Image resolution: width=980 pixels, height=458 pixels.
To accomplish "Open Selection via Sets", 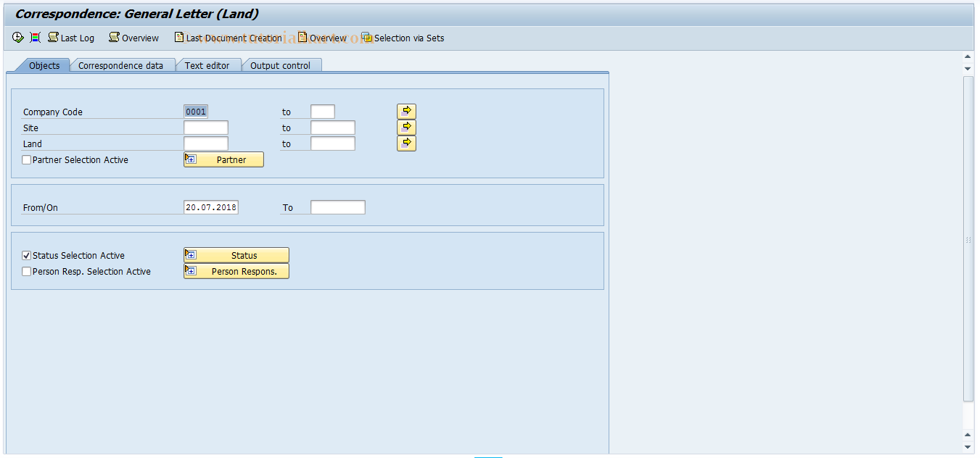I will [x=403, y=38].
